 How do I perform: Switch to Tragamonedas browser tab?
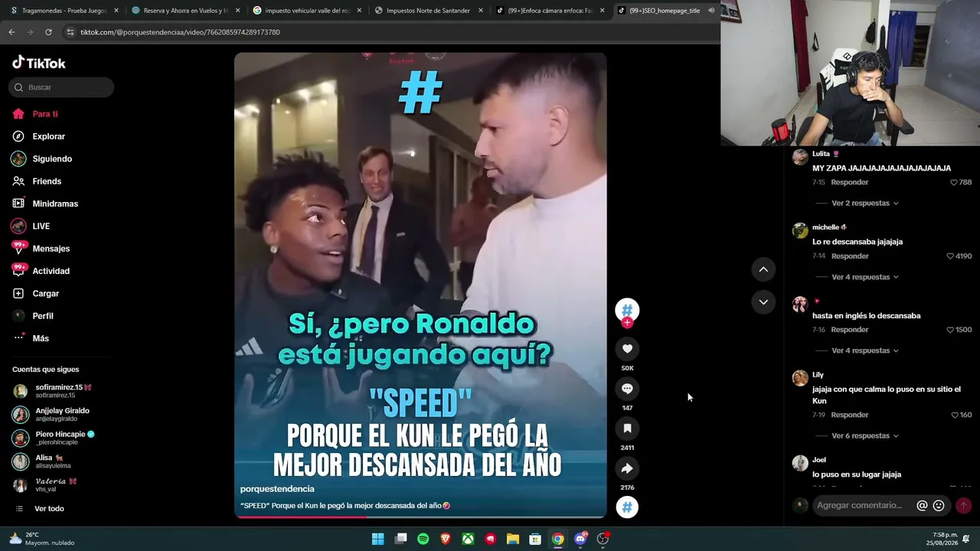coord(63,11)
